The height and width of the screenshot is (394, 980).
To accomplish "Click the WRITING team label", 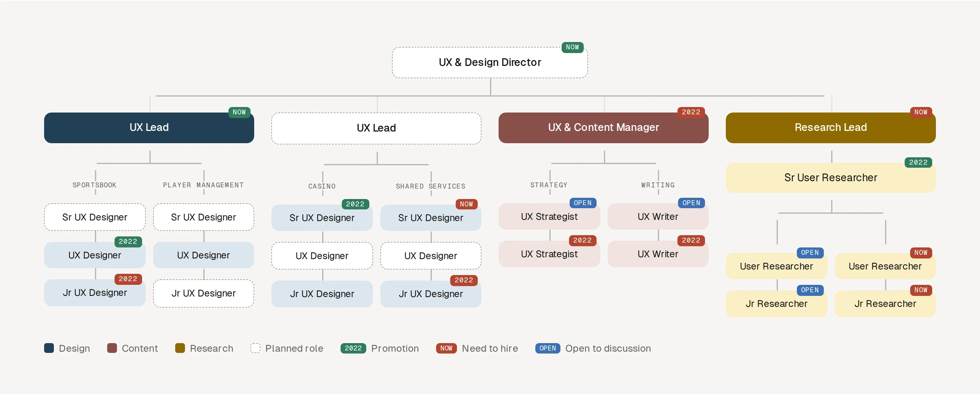I will tap(658, 185).
